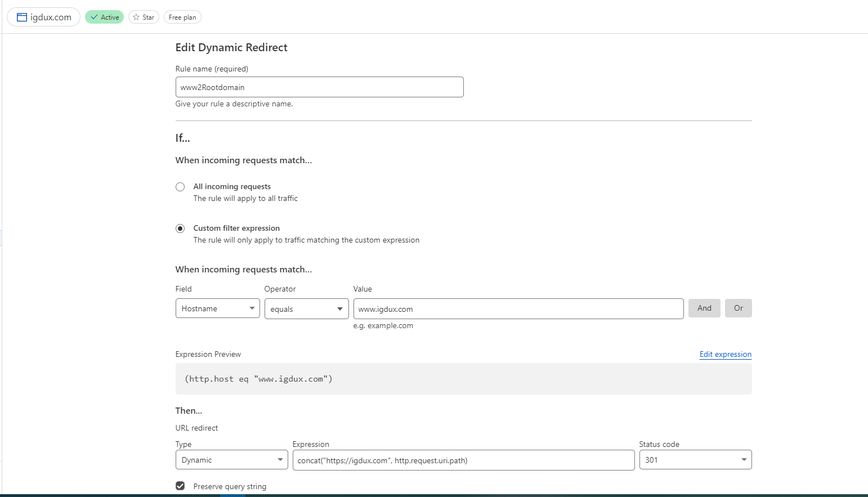The width and height of the screenshot is (868, 497).
Task: Click the Expression Preview code box
Action: click(463, 379)
